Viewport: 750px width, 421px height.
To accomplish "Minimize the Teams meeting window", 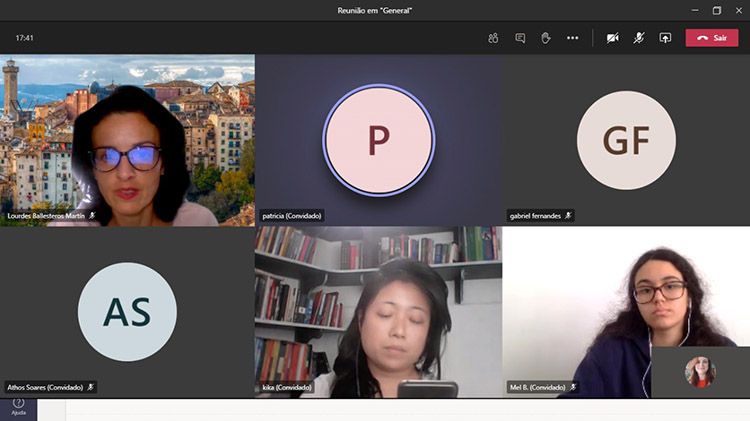I will [x=695, y=10].
